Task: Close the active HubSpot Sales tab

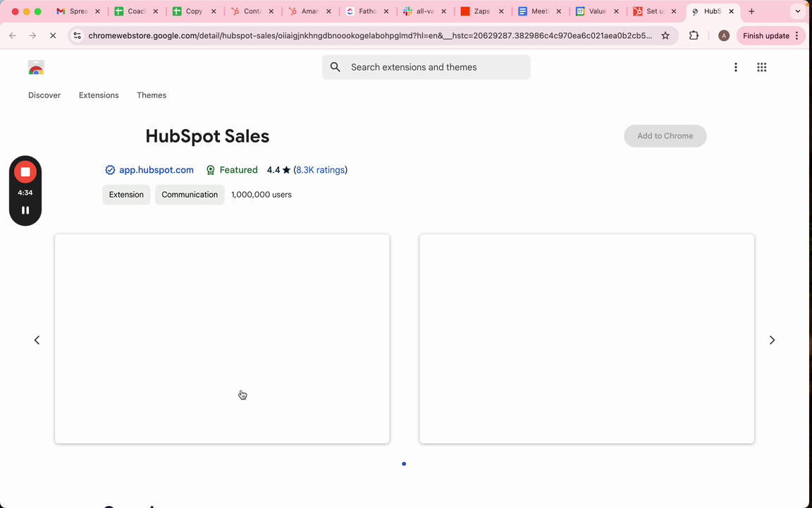Action: [x=731, y=11]
